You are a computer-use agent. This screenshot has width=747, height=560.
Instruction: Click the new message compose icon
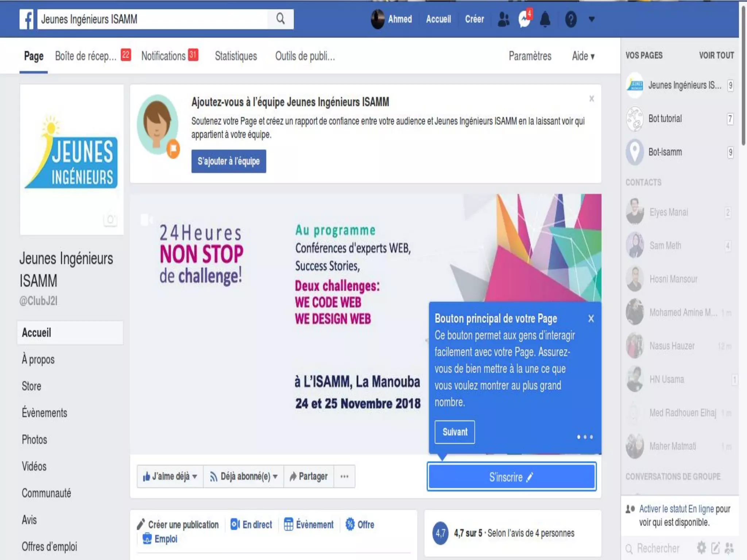(715, 548)
